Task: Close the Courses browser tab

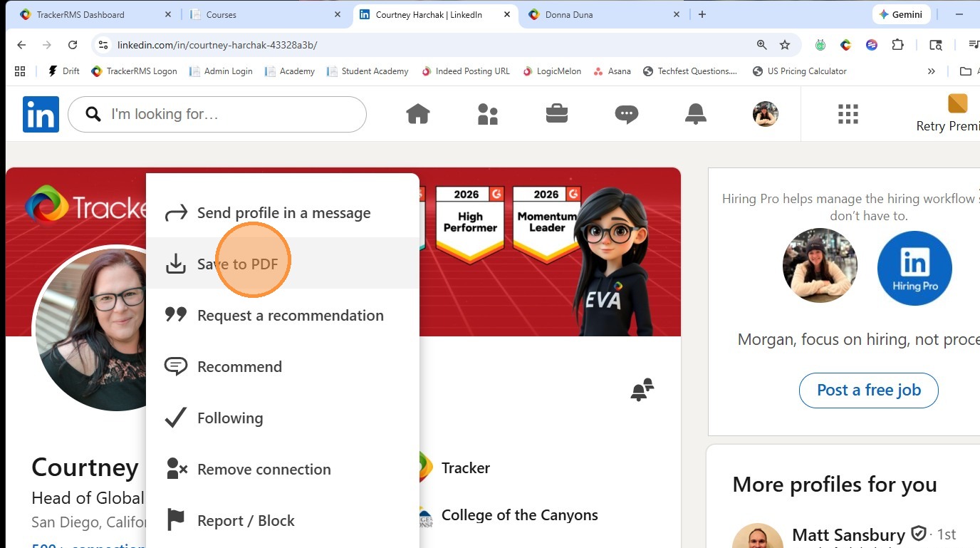Action: click(x=338, y=14)
